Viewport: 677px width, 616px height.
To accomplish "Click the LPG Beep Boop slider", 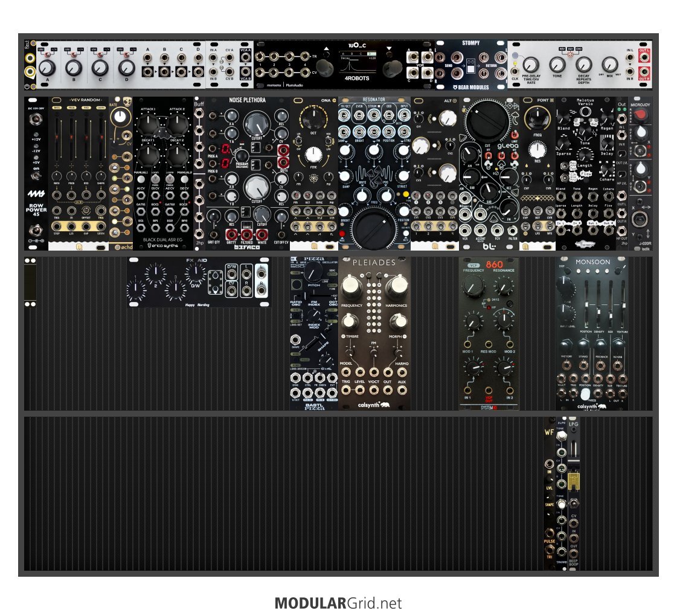I will pos(573,460).
